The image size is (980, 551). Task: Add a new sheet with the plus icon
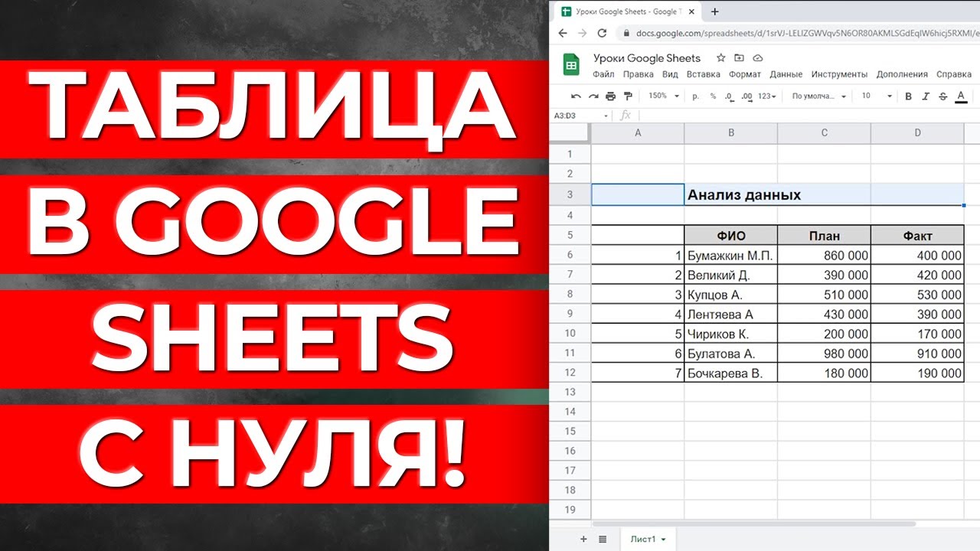[583, 539]
